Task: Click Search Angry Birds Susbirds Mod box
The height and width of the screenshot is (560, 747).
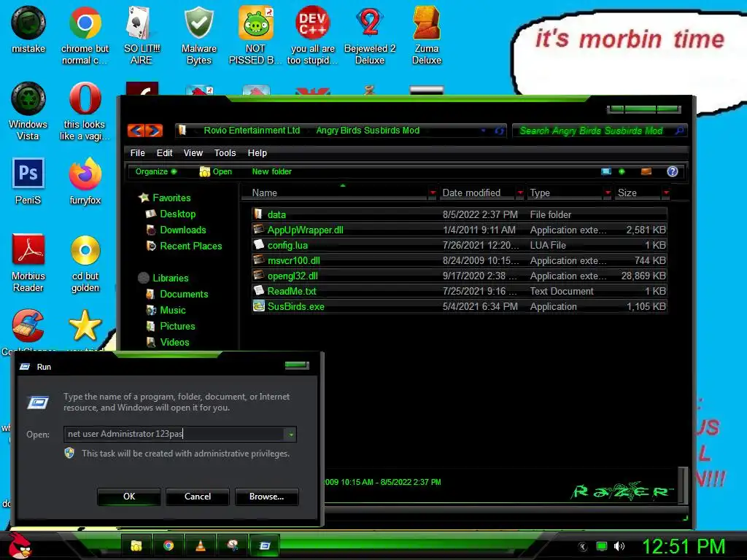Action: coord(600,131)
